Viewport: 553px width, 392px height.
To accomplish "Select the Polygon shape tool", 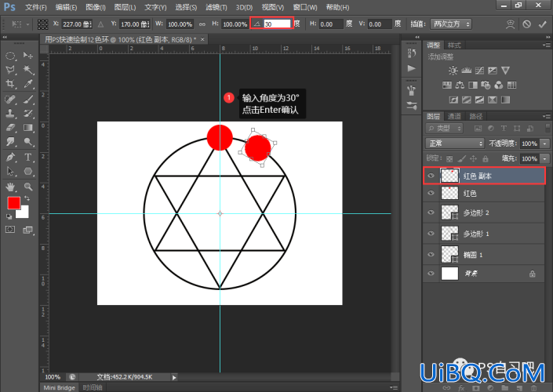I will coord(28,172).
